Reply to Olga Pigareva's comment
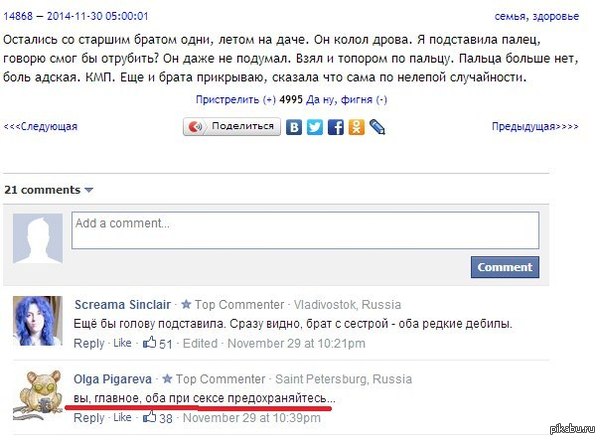 (x=89, y=417)
